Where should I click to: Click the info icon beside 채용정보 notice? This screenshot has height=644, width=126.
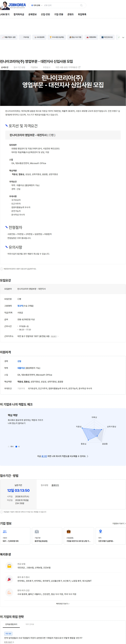pos(1,269)
